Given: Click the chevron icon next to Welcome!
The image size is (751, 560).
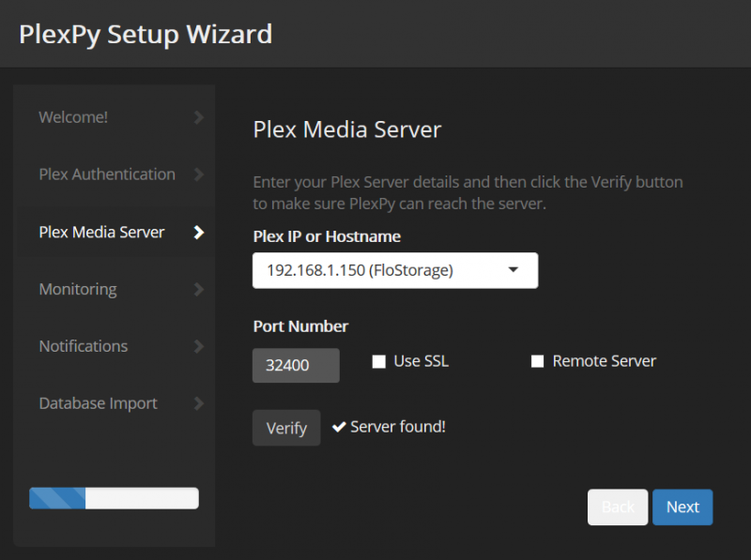Looking at the screenshot, I should tap(197, 117).
